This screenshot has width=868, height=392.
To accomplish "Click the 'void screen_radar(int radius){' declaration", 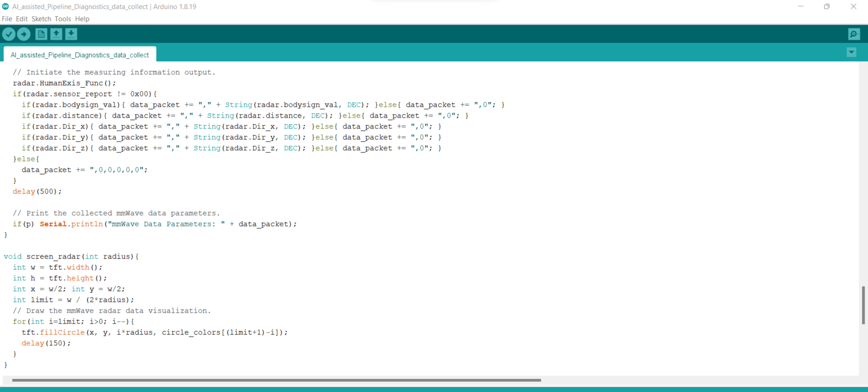I will pyautogui.click(x=71, y=256).
